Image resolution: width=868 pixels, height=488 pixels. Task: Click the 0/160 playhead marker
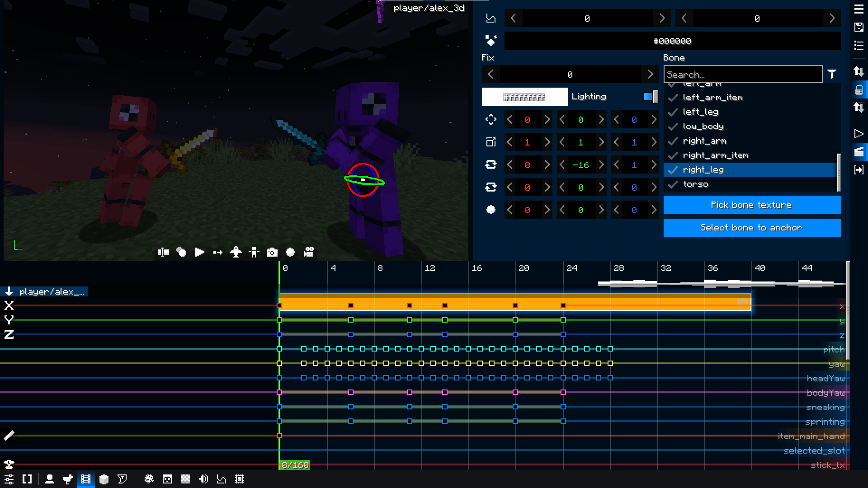[x=295, y=465]
